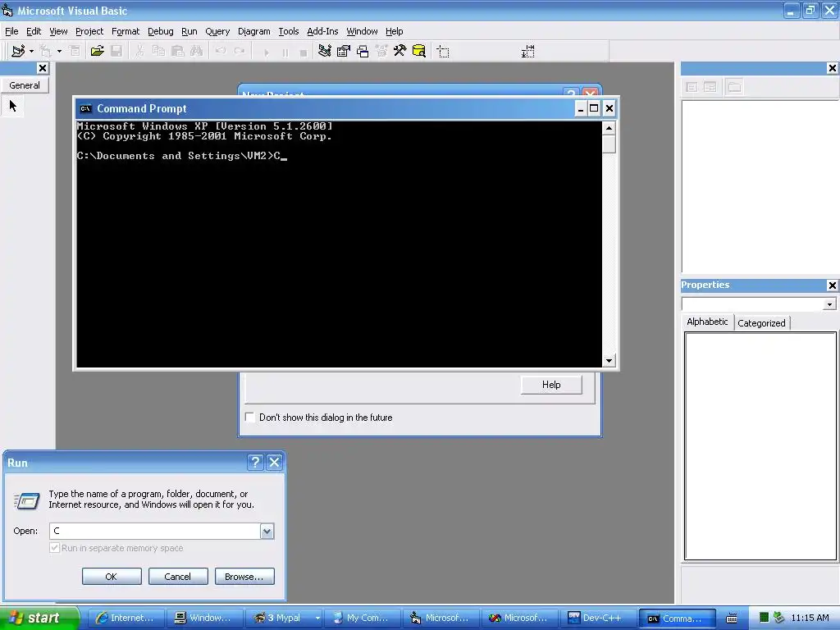The width and height of the screenshot is (840, 630).
Task: Open the File menu
Action: [x=11, y=31]
